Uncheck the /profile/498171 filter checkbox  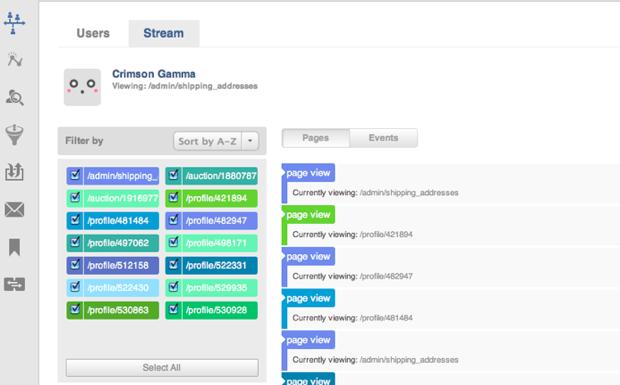174,242
